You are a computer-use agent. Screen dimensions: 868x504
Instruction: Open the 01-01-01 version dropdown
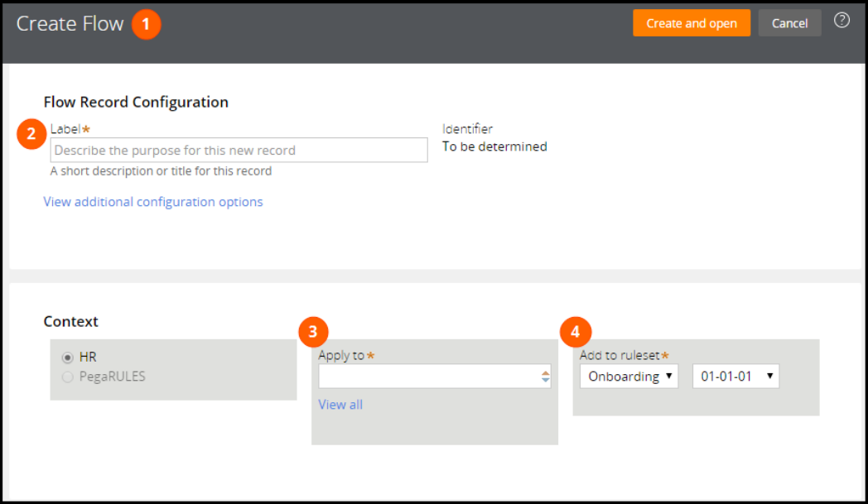735,377
